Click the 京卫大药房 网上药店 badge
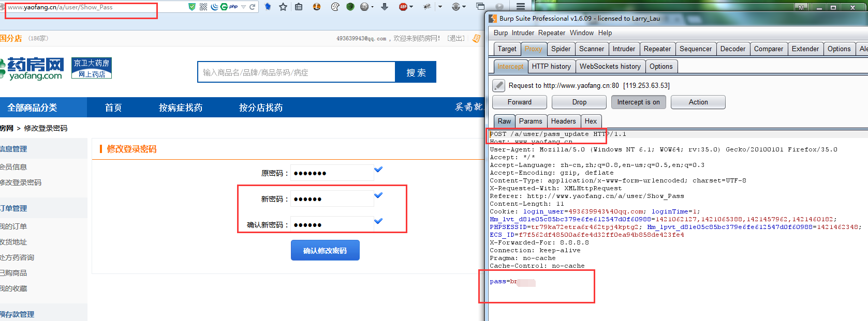 coord(92,68)
